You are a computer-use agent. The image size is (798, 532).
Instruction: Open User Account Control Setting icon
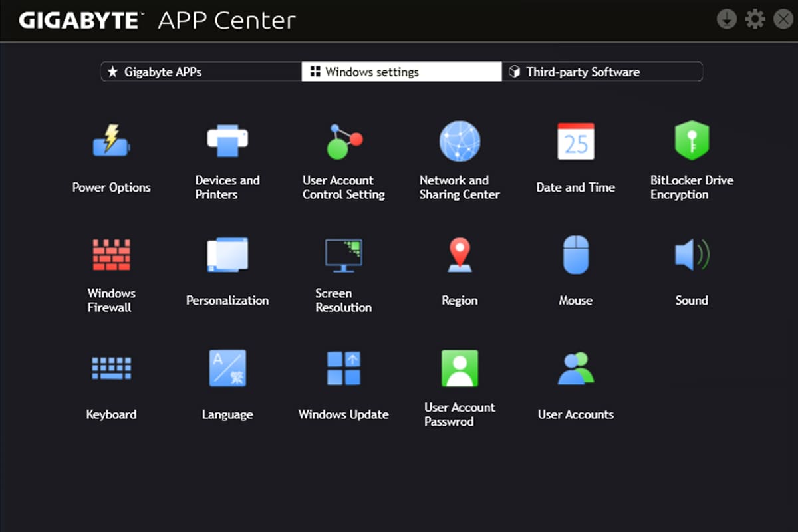[x=344, y=141]
